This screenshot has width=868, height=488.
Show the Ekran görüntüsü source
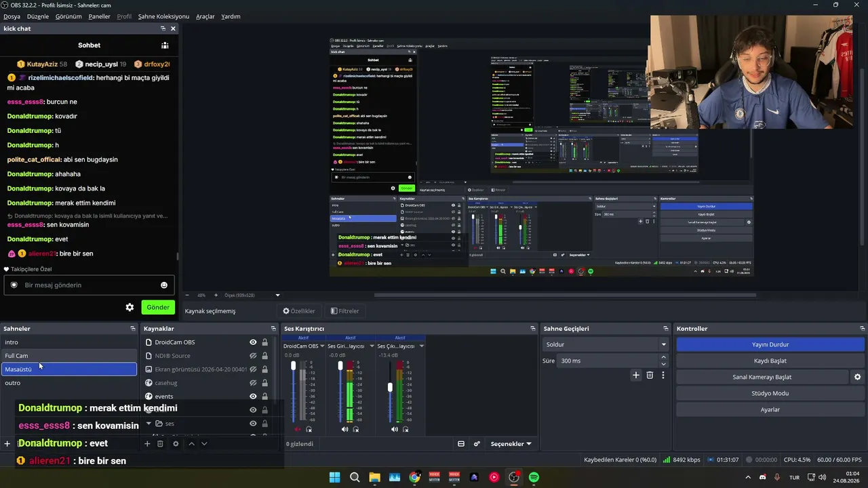coord(253,369)
